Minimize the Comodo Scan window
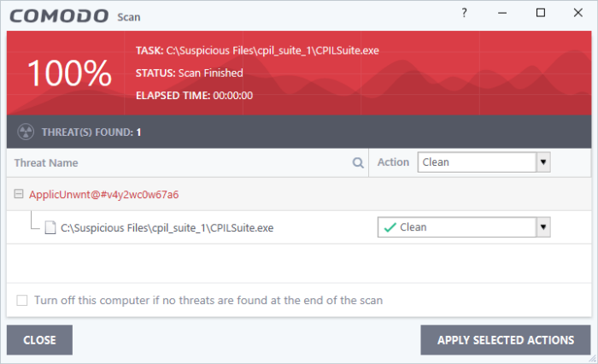 502,13
